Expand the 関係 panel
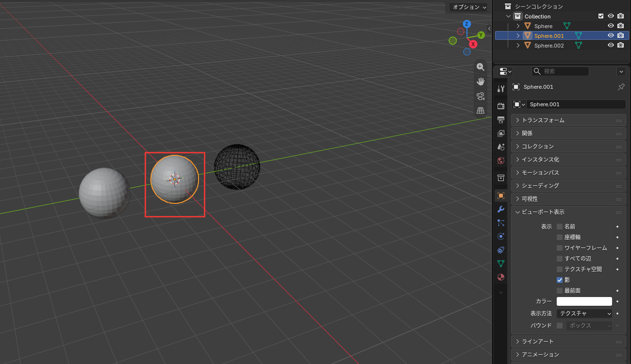 [568, 133]
